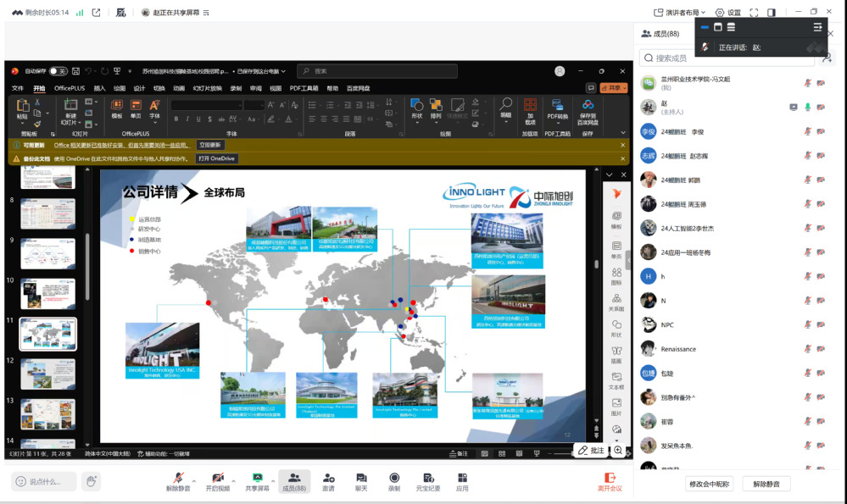Toggle microphone icon for member Renaissance

(807, 349)
